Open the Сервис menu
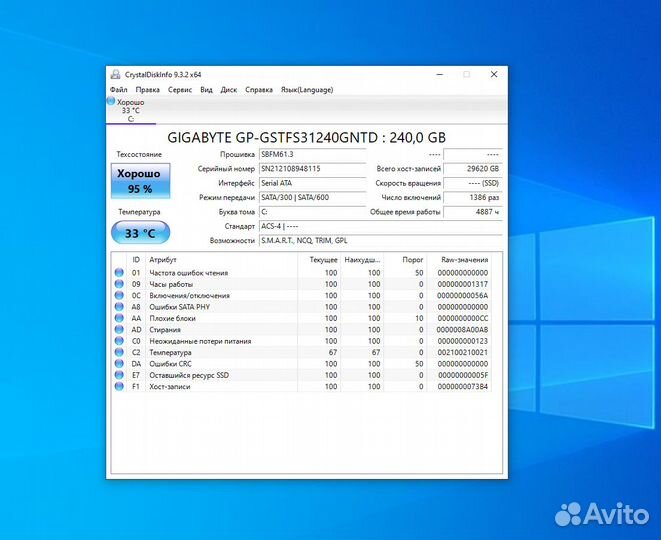661x540 pixels. point(180,89)
